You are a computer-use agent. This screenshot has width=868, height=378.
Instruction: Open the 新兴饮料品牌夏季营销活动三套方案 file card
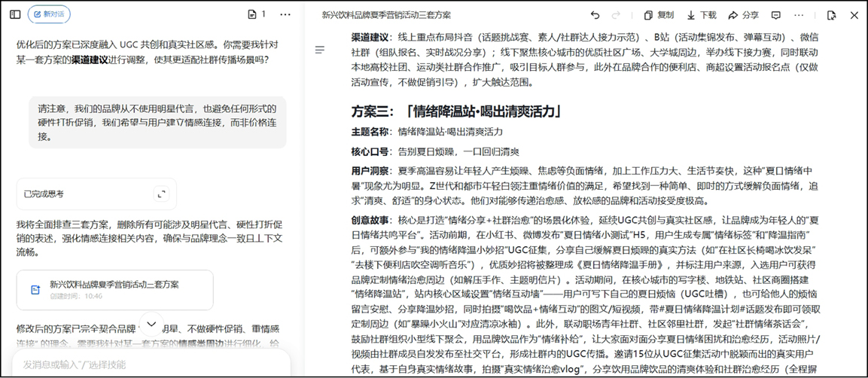114,289
